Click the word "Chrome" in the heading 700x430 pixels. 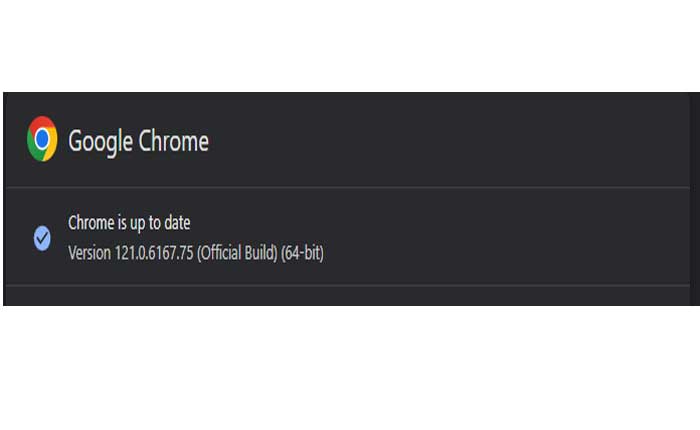click(173, 141)
